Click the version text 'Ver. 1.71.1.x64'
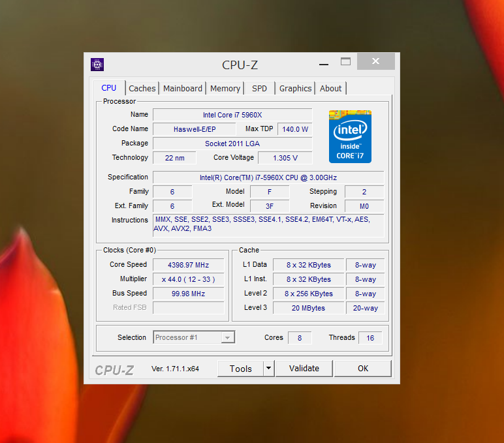Image resolution: width=504 pixels, height=443 pixels. 175,369
